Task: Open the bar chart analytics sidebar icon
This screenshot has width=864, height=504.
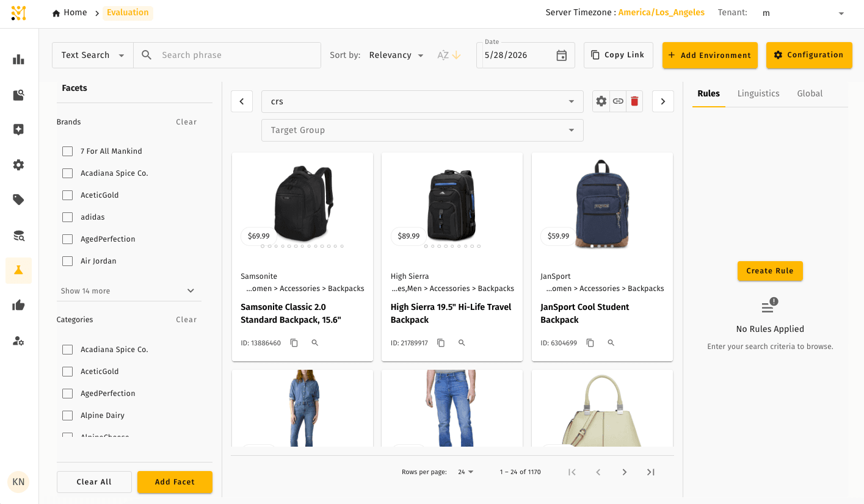Action: 18,60
